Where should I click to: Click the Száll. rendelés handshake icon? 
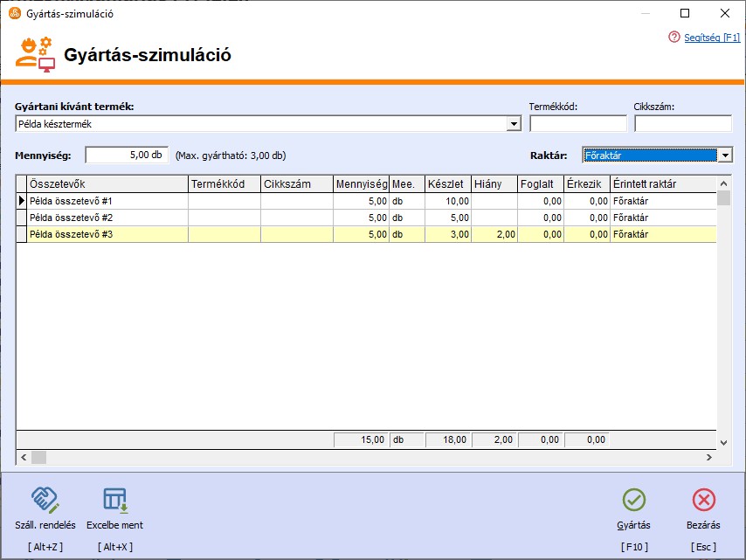click(45, 500)
